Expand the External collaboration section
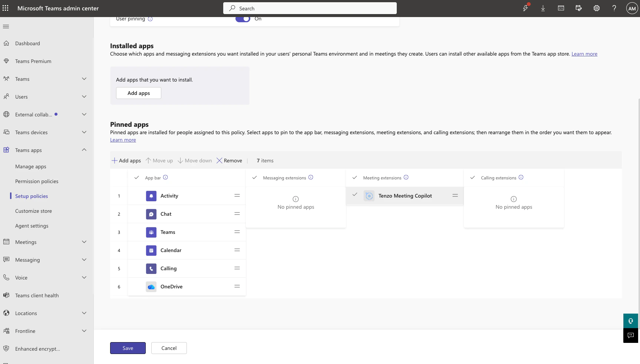This screenshot has height=364, width=640. [84, 114]
